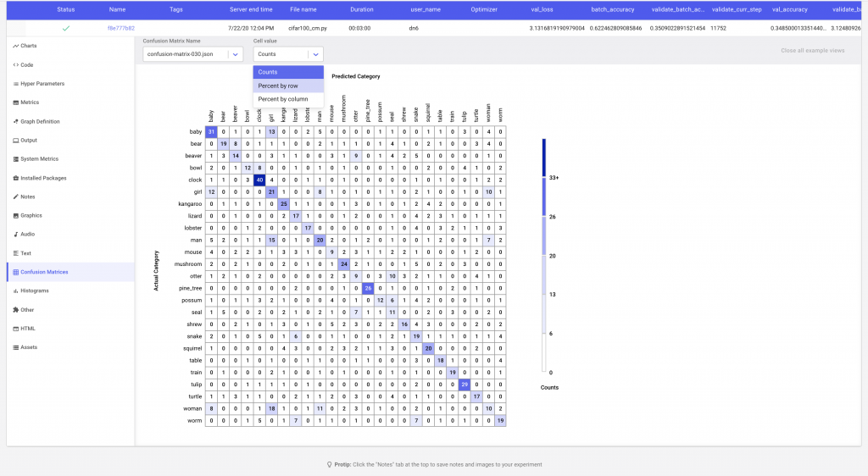
Task: Click the Hyper Parameters sidebar icon
Action: pyautogui.click(x=16, y=84)
